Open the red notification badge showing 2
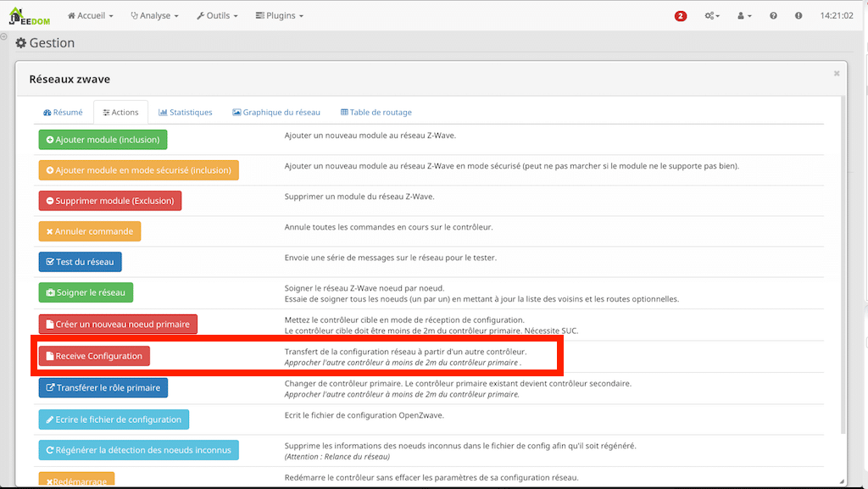This screenshot has width=868, height=489. [681, 16]
